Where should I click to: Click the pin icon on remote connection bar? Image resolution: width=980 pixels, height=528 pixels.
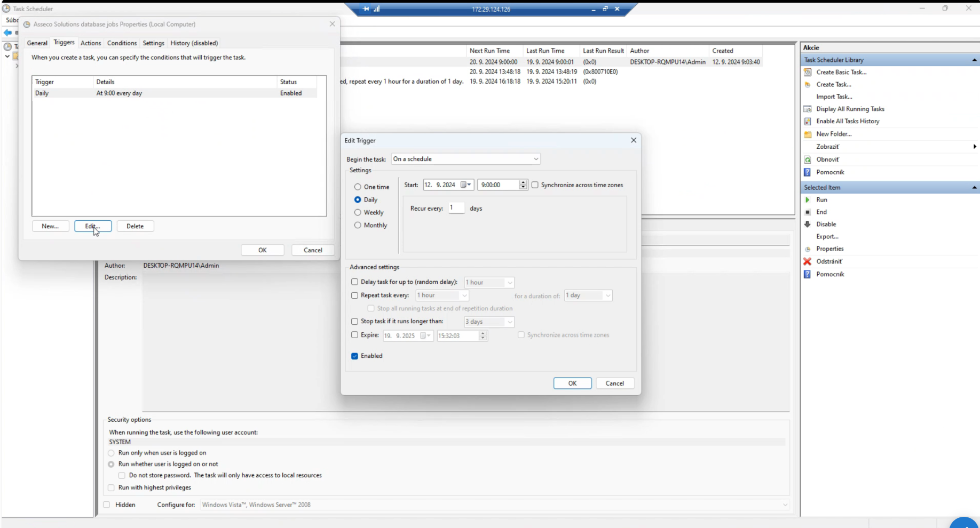(x=366, y=9)
